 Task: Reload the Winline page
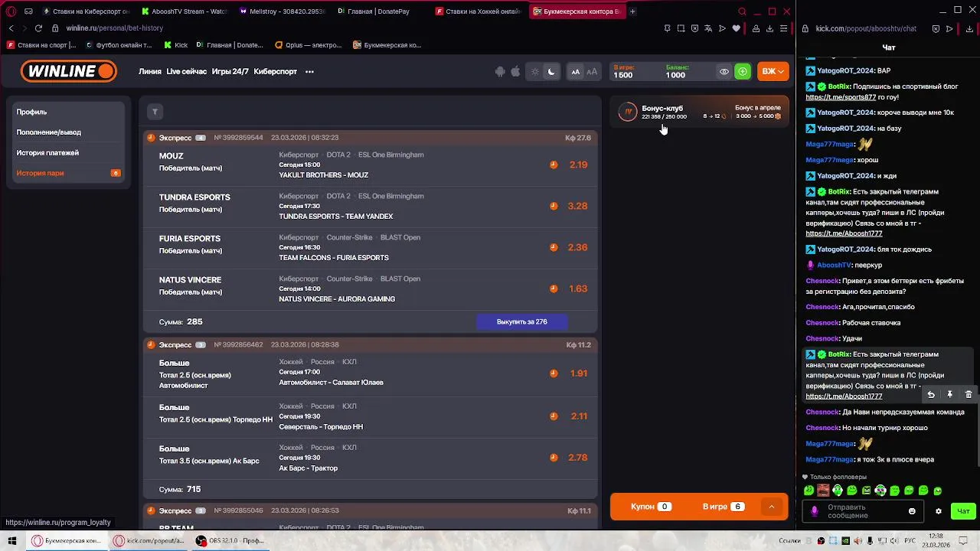[x=38, y=28]
